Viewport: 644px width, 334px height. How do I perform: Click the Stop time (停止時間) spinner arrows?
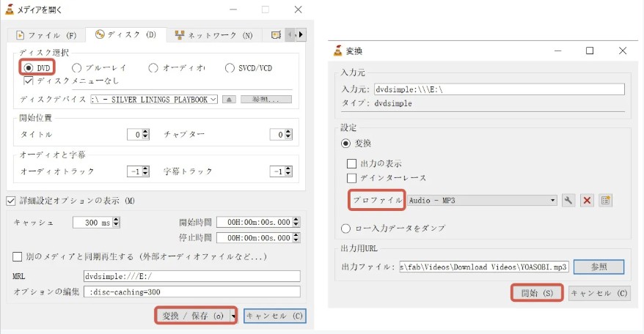(296, 237)
